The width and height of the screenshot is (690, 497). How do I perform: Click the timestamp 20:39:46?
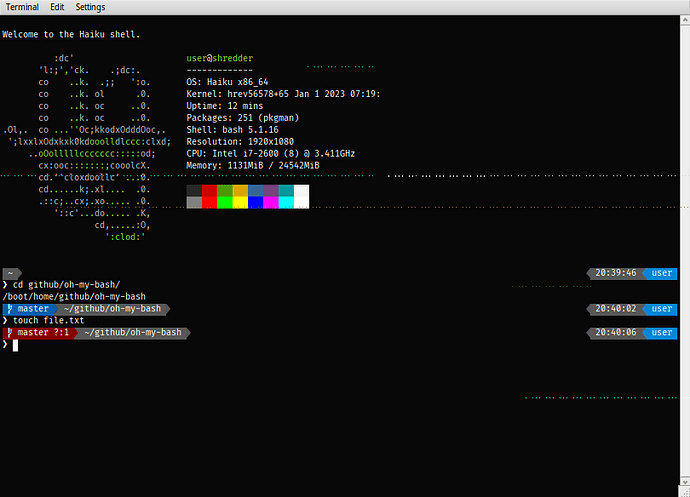[616, 273]
